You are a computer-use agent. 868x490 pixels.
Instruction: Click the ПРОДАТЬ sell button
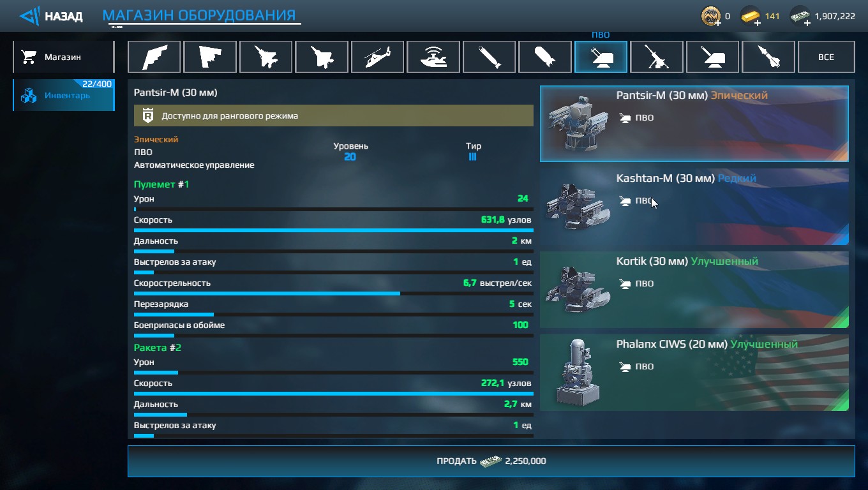[x=491, y=461]
